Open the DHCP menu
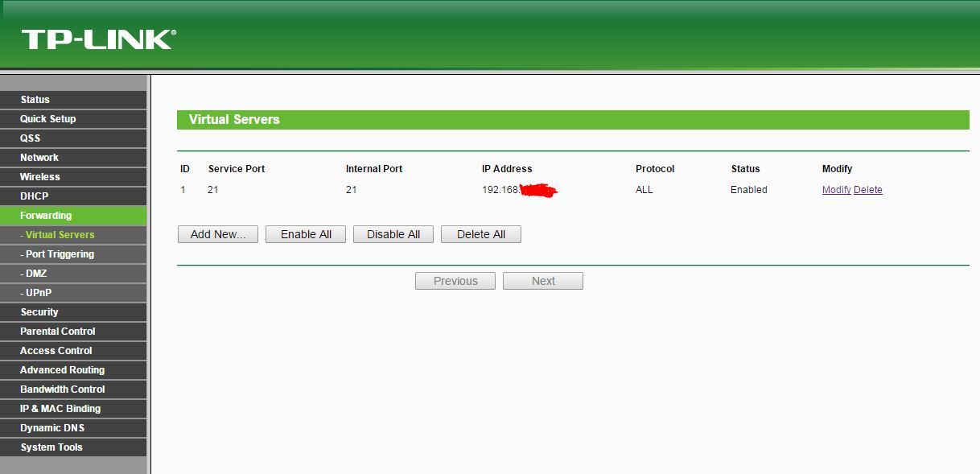The height and width of the screenshot is (474, 980). (x=73, y=196)
